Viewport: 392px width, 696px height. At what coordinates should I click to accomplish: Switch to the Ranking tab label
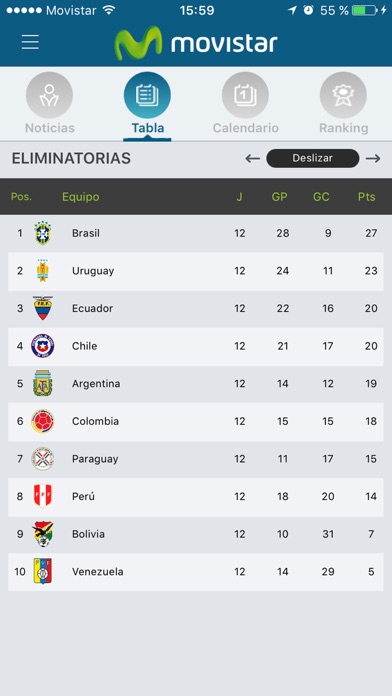[x=344, y=128]
